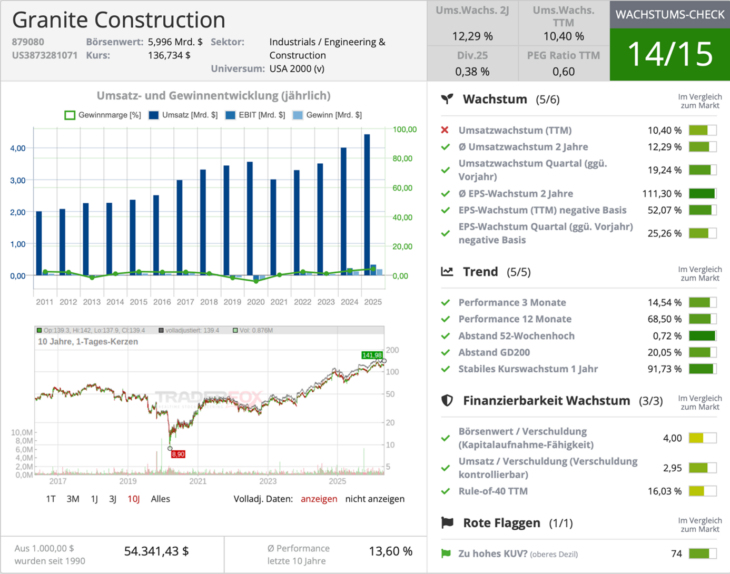
Task: Select the 1J chart timeframe
Action: (x=95, y=499)
